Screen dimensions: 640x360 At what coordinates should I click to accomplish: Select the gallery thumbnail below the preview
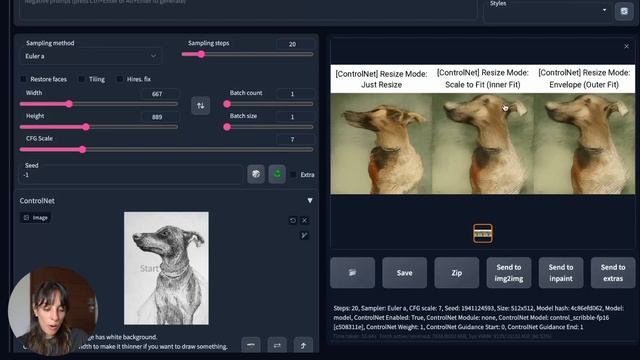pyautogui.click(x=483, y=233)
